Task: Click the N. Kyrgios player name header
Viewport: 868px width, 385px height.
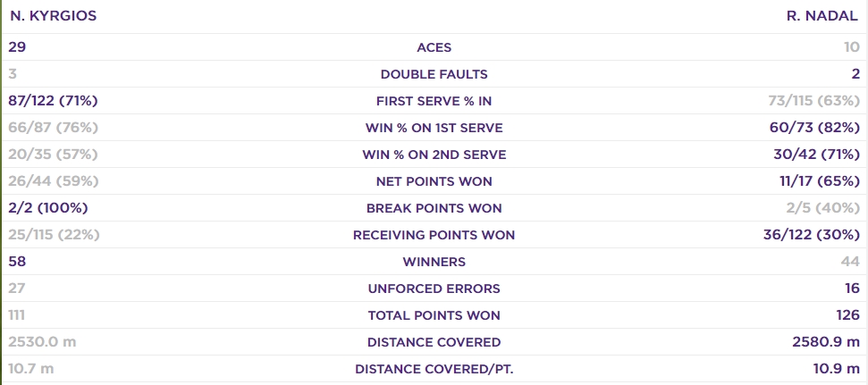Action: point(54,16)
